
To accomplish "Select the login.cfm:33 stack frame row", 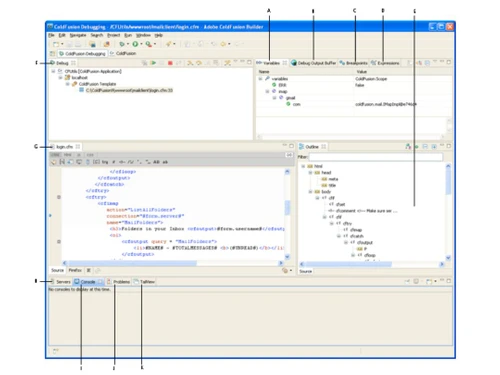I will coord(129,90).
